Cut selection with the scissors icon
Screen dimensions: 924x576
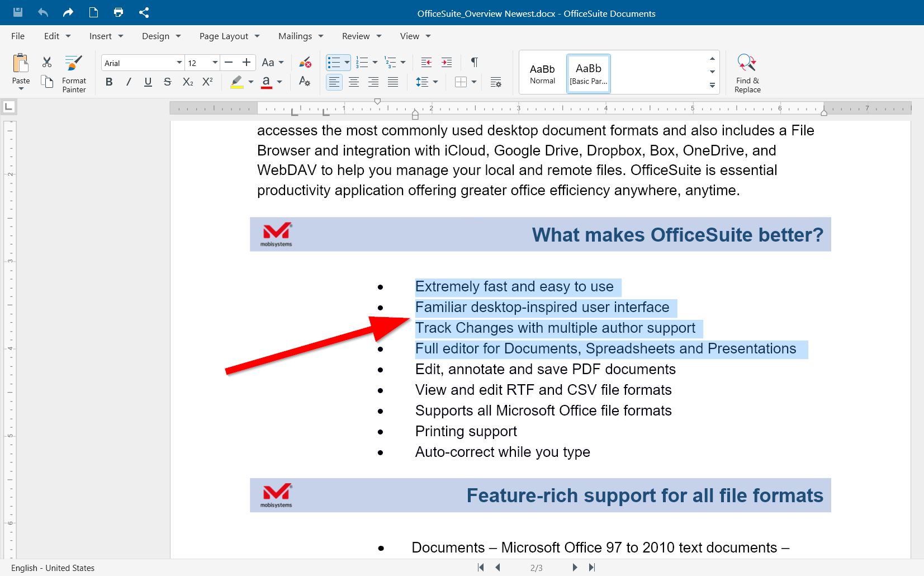click(47, 62)
